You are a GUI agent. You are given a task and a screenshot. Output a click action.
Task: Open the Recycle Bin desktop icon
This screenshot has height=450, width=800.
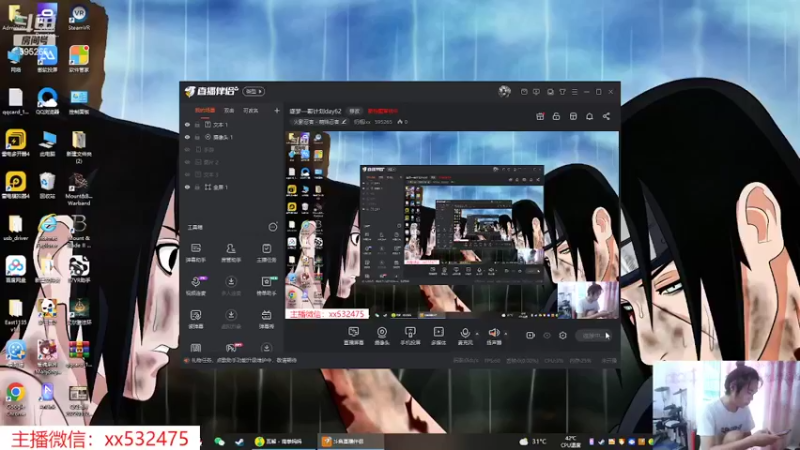[47, 186]
